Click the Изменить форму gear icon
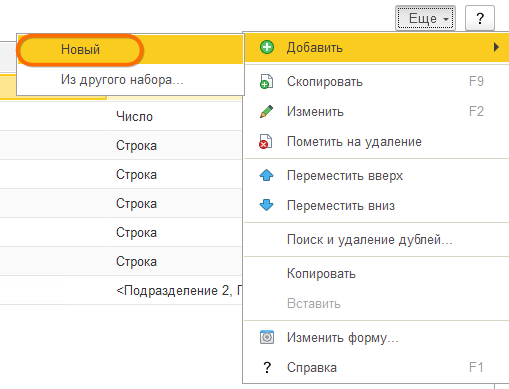 267,337
